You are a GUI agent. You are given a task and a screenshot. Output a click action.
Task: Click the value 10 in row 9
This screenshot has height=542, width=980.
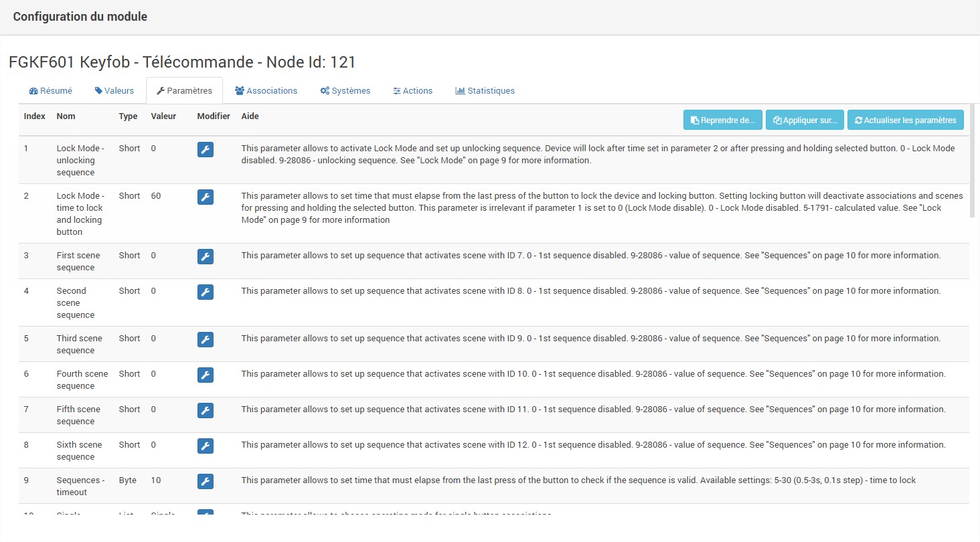156,480
